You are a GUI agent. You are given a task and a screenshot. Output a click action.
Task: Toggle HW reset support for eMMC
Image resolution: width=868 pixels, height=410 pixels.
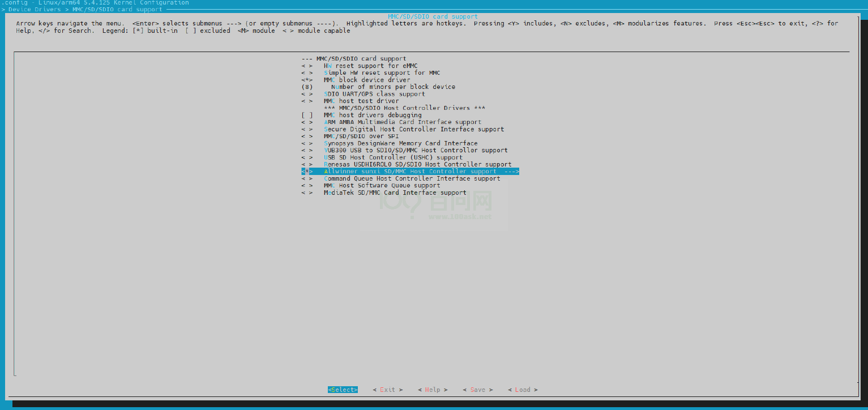(x=360, y=66)
